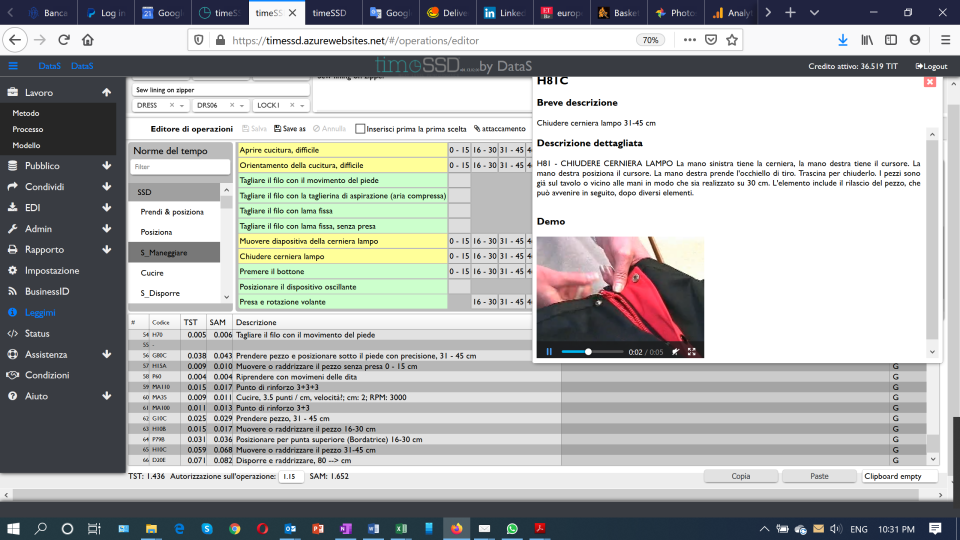Click the Condizioni handshake icon

12,375
